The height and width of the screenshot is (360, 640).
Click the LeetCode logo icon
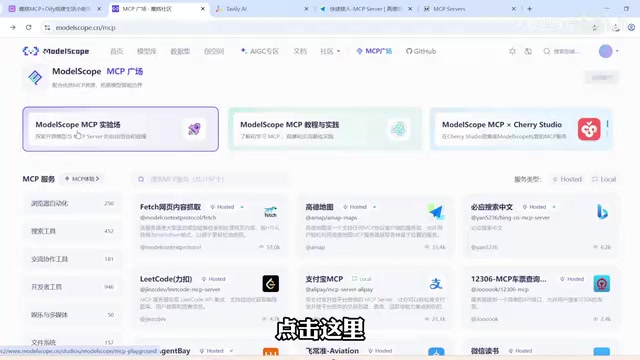click(271, 284)
